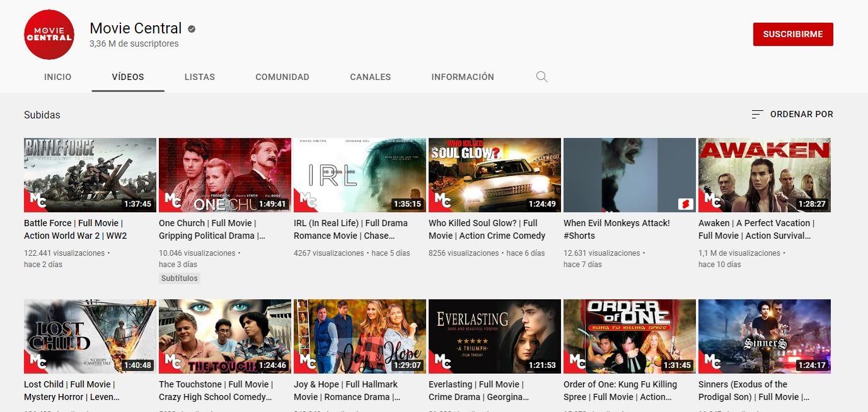Open the channel search magnifier icon
This screenshot has width=868, height=412.
[541, 77]
